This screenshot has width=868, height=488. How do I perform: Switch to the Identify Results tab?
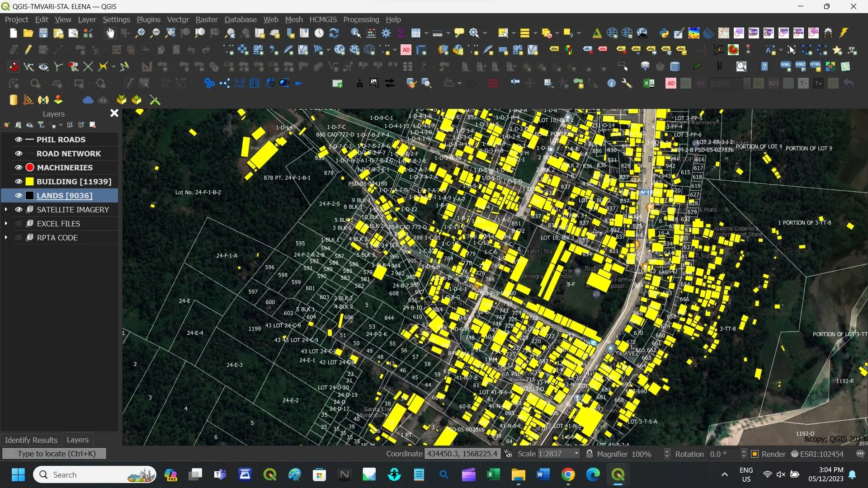tap(31, 440)
